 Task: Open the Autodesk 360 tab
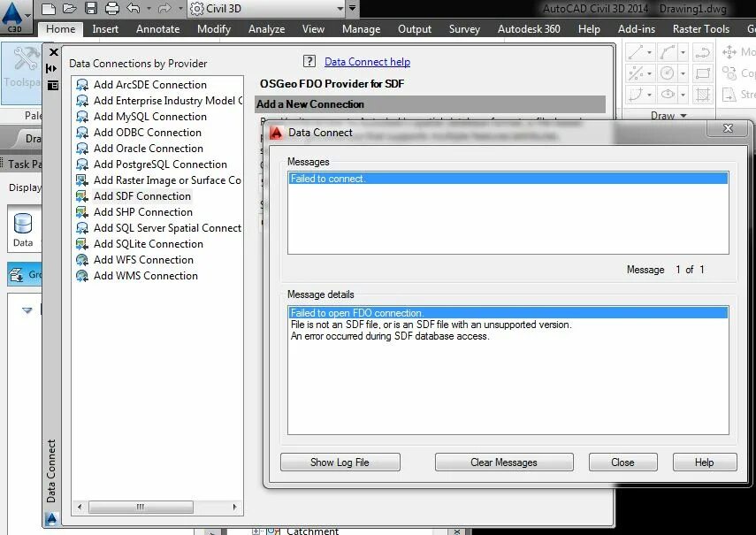coord(529,29)
